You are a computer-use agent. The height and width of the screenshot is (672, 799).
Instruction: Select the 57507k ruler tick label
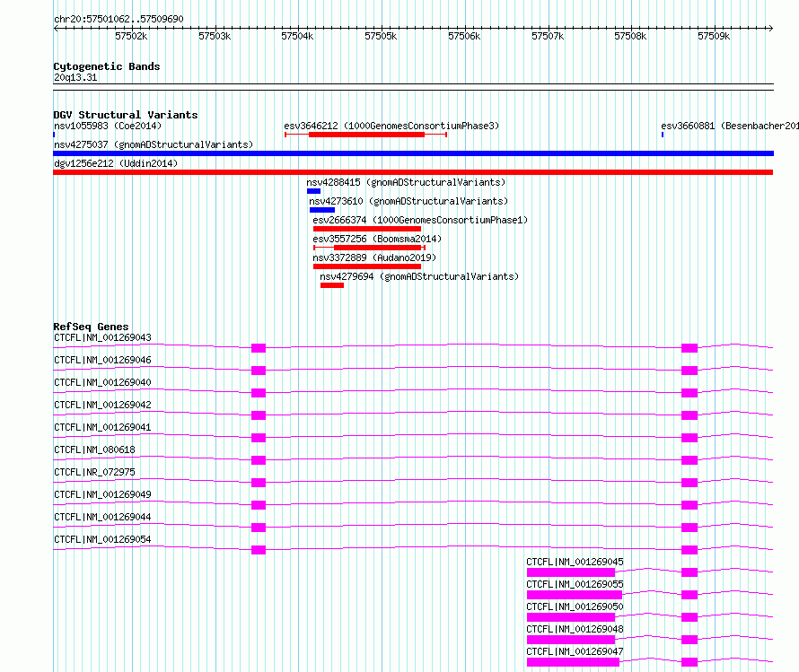tap(548, 36)
